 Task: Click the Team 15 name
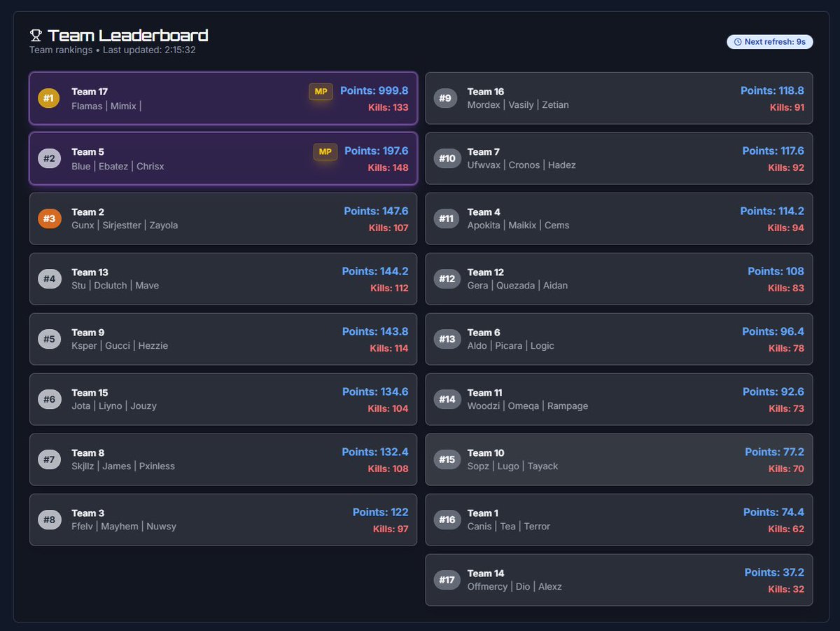(90, 393)
